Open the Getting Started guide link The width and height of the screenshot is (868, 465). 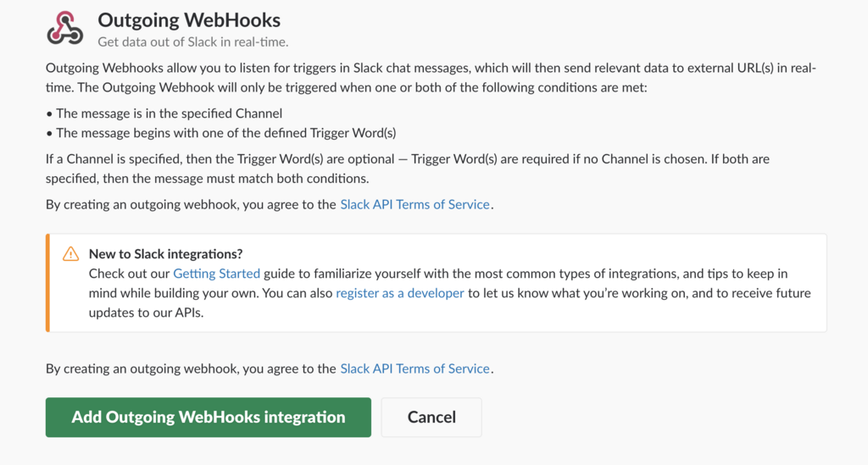click(x=216, y=274)
